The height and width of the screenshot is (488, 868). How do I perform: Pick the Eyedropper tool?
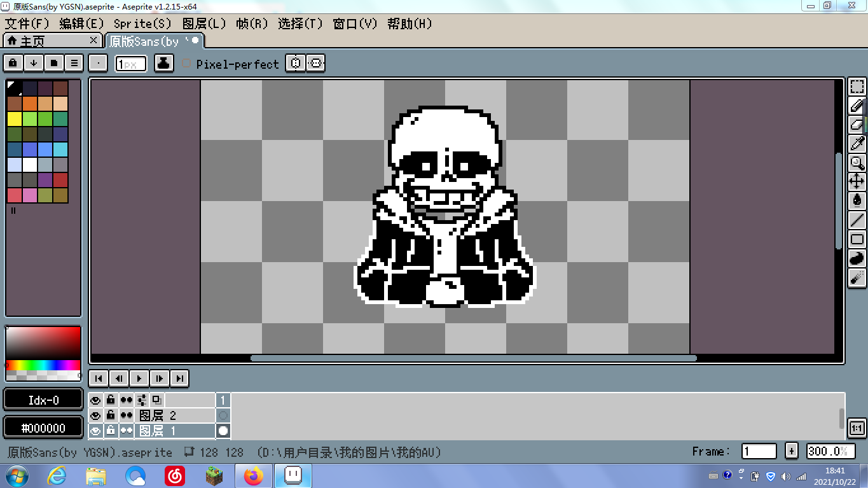tap(857, 144)
